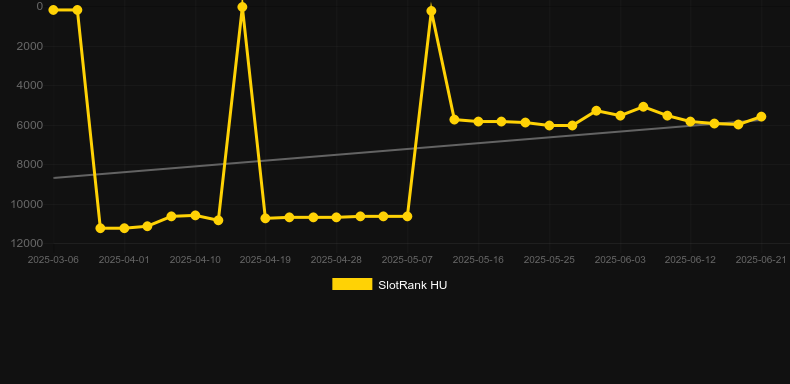Select the data point at 2025-04-28
790x384 pixels.
click(337, 217)
